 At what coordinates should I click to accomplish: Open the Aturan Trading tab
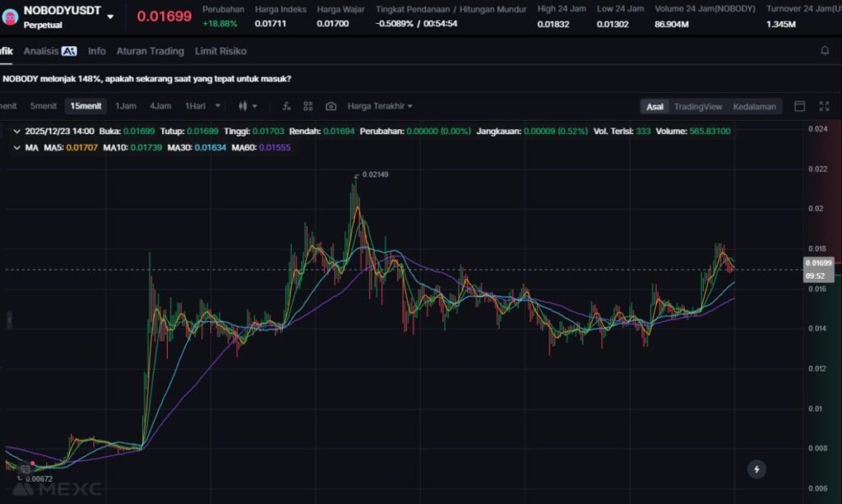click(x=150, y=51)
